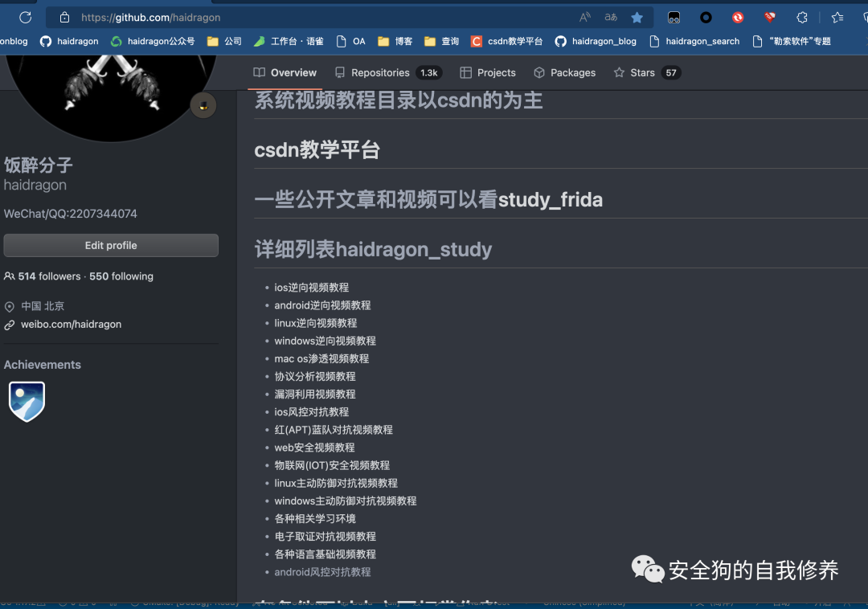This screenshot has width=868, height=609.
Task: Click the black circle extension icon
Action: [706, 18]
